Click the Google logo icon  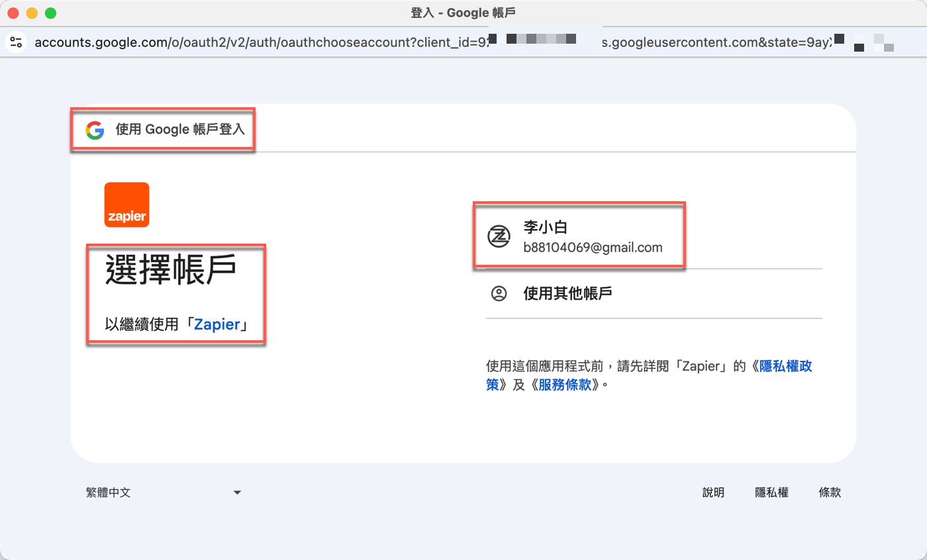(95, 130)
